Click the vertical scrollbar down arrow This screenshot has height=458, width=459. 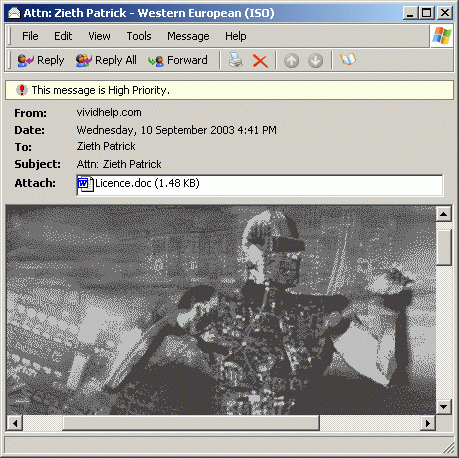443,407
